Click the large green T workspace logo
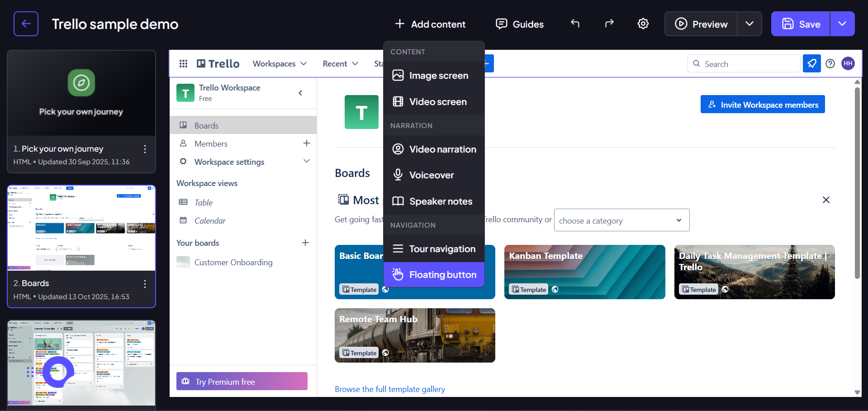The width and height of the screenshot is (868, 411). point(361,112)
